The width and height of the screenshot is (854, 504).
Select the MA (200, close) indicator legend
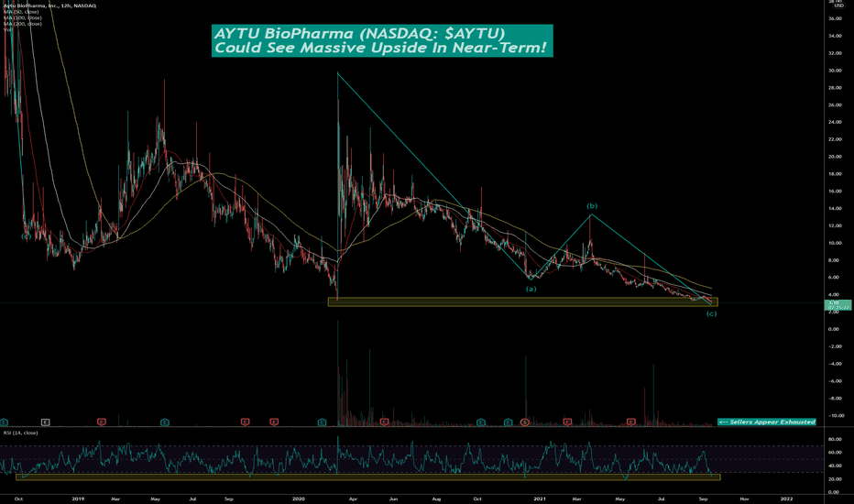point(22,24)
